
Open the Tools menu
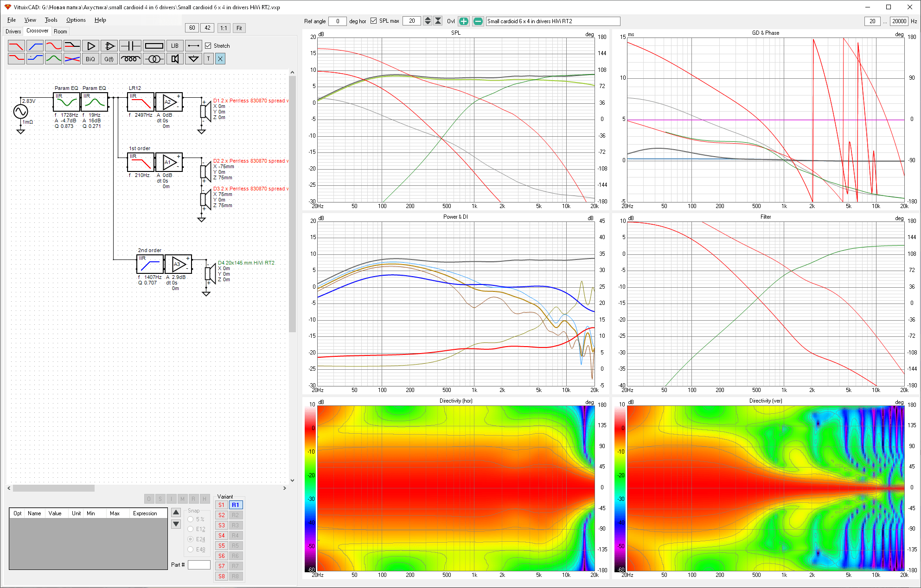click(51, 20)
